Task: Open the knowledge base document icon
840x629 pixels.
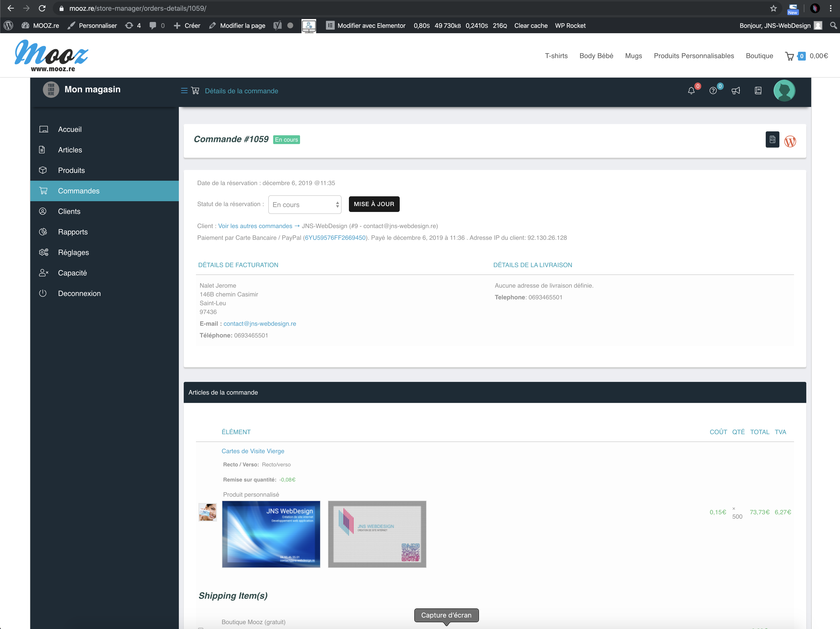Action: pyautogui.click(x=758, y=91)
